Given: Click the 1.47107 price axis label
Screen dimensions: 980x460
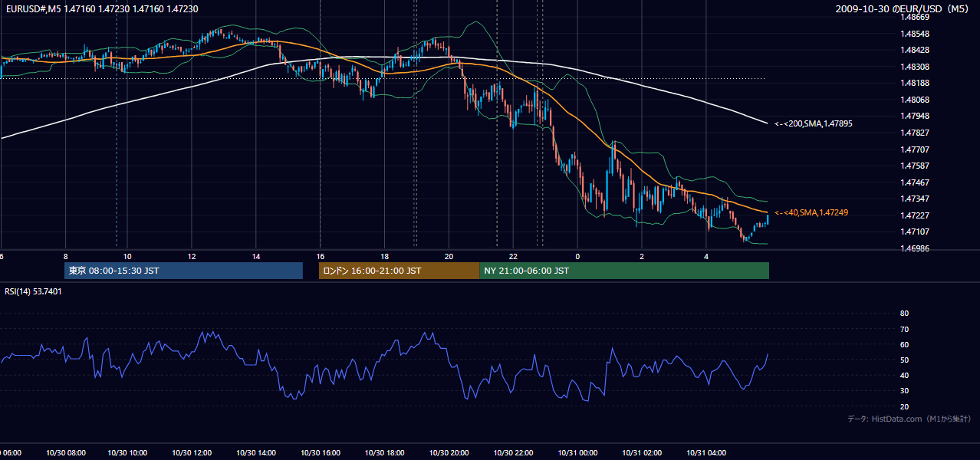Looking at the screenshot, I should coord(914,232).
